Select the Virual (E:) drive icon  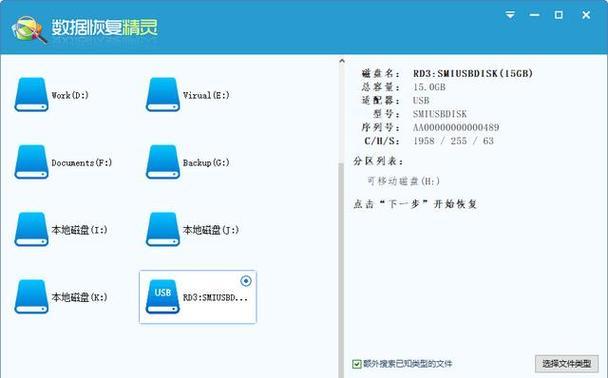tap(163, 95)
